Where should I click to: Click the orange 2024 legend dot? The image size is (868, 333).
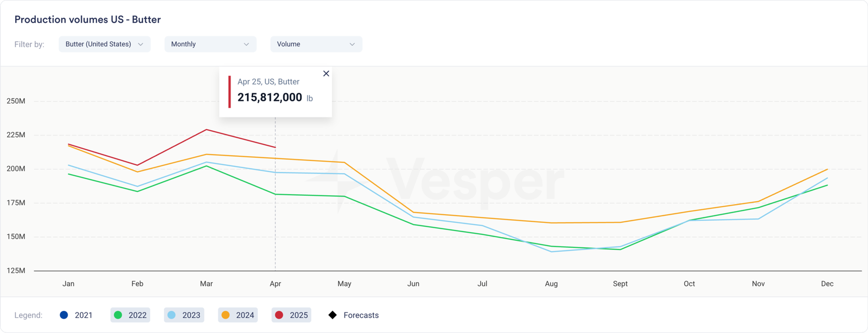pyautogui.click(x=226, y=315)
